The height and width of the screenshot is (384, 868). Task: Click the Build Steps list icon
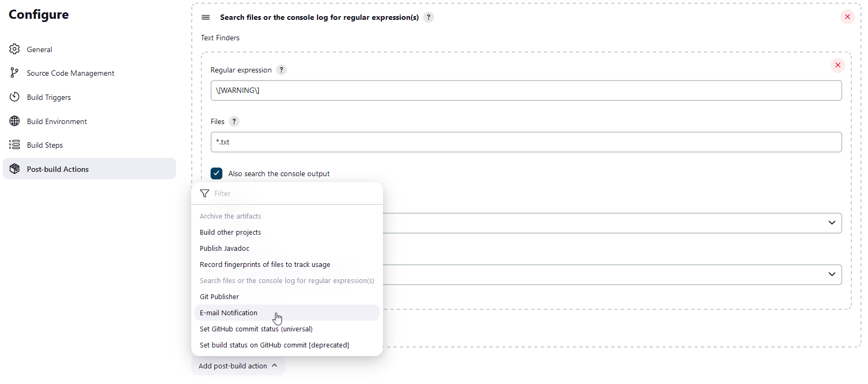(15, 145)
